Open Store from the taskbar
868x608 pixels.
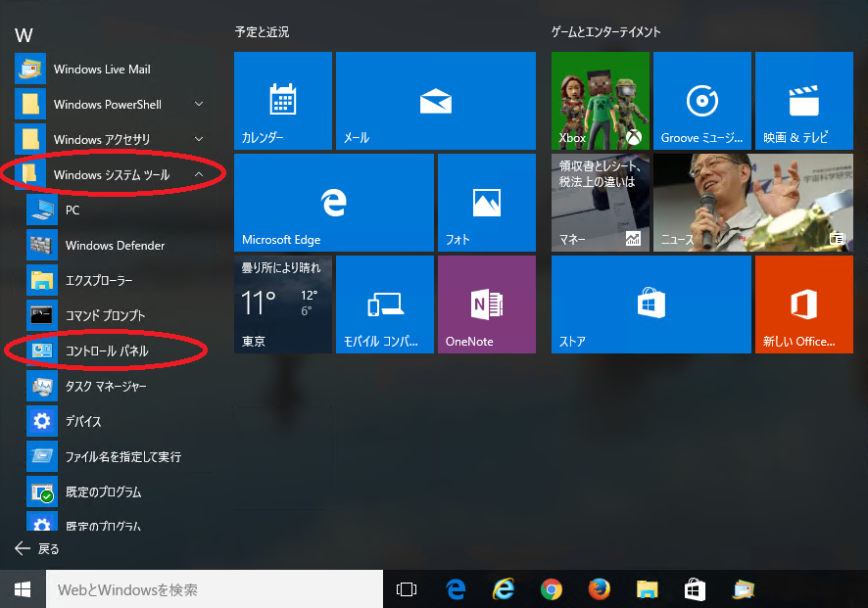coord(695,589)
